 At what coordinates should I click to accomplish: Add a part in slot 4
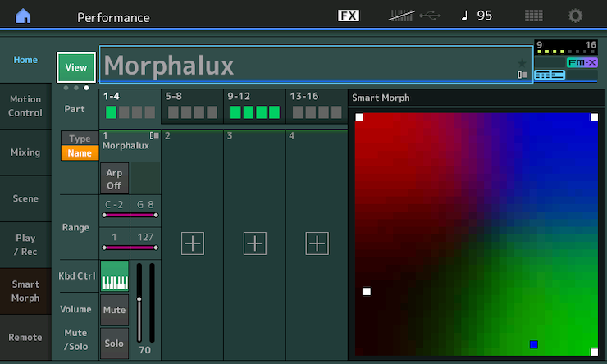pos(317,243)
